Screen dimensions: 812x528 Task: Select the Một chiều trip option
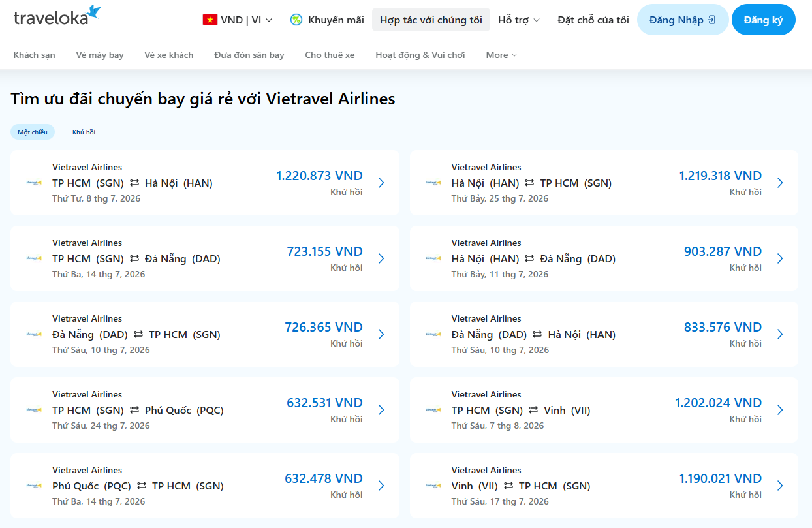(x=33, y=132)
